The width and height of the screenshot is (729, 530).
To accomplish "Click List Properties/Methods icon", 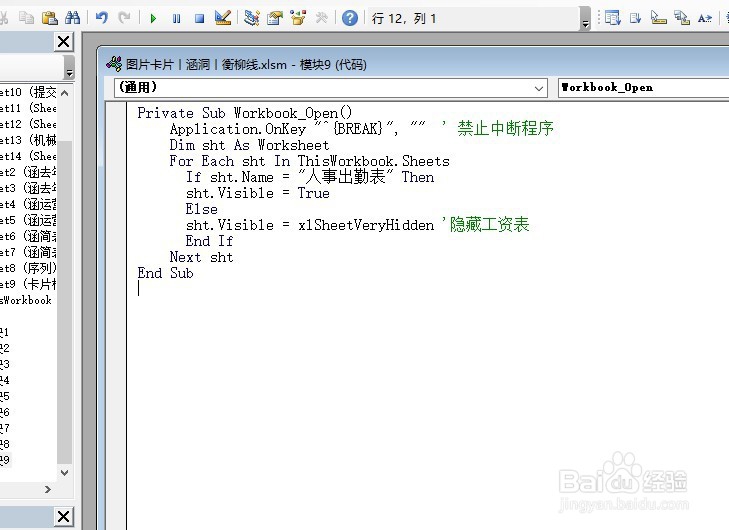I will pyautogui.click(x=613, y=18).
